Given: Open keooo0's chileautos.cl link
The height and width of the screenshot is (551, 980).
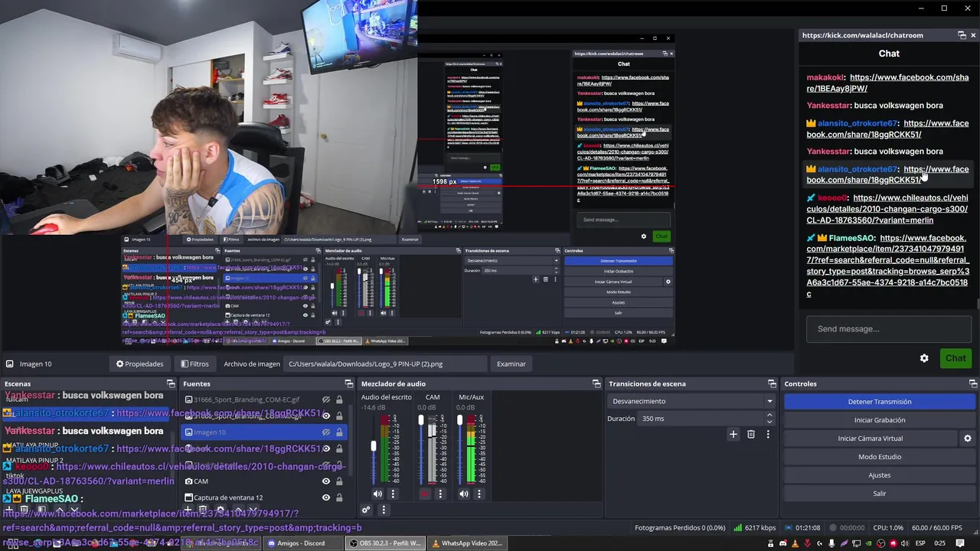Looking at the screenshot, I should [x=887, y=209].
